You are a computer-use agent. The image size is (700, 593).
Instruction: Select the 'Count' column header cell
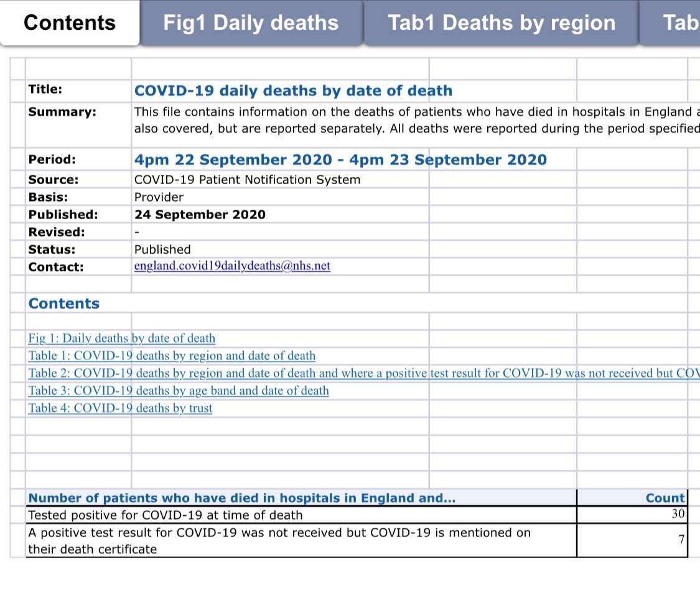(x=632, y=498)
